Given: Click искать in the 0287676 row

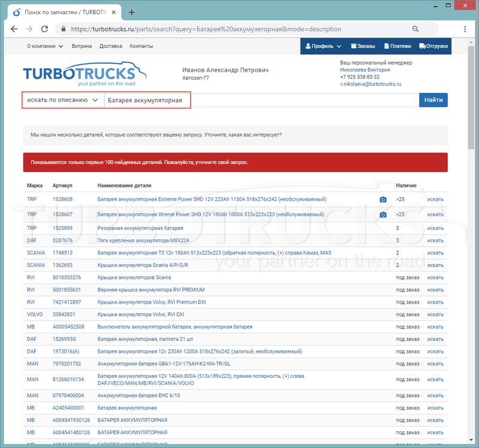Looking at the screenshot, I should pos(435,241).
